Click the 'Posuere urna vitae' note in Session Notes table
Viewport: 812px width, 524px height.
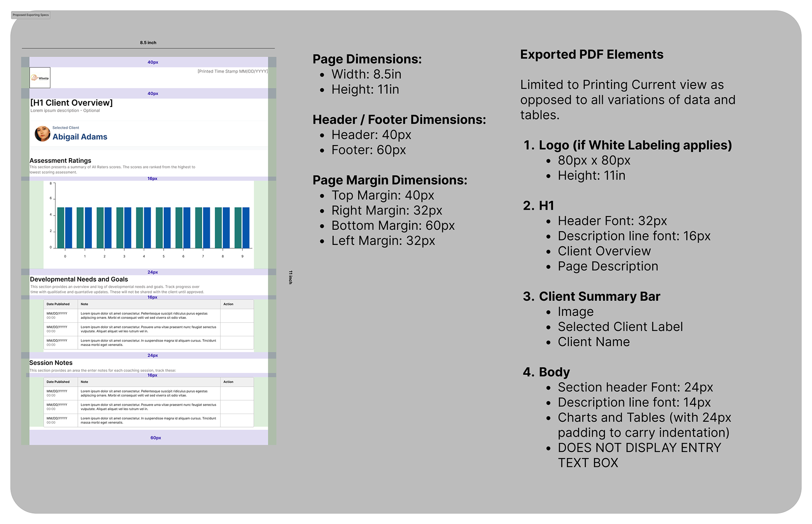pyautogui.click(x=148, y=407)
